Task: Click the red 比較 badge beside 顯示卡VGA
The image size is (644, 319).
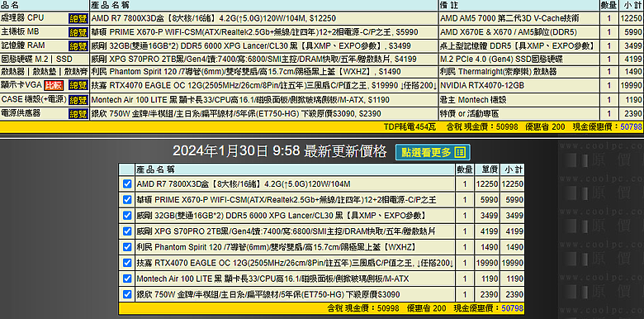Action: [x=54, y=85]
